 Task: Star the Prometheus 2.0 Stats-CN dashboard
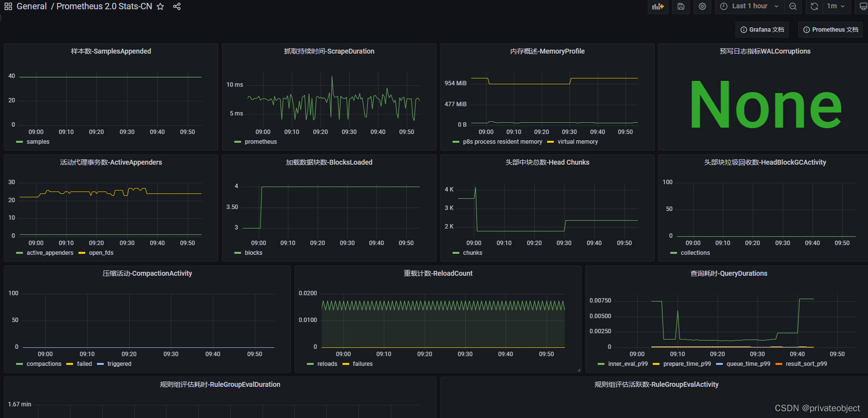coord(160,6)
